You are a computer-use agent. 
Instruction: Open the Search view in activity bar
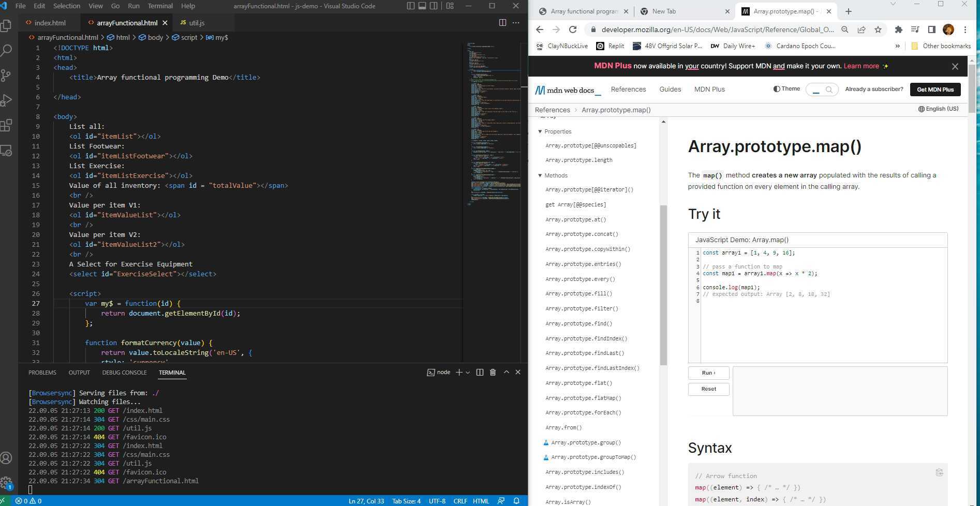[7, 50]
